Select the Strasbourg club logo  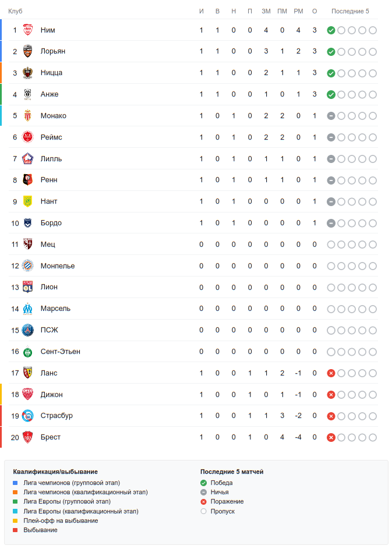coord(27,416)
